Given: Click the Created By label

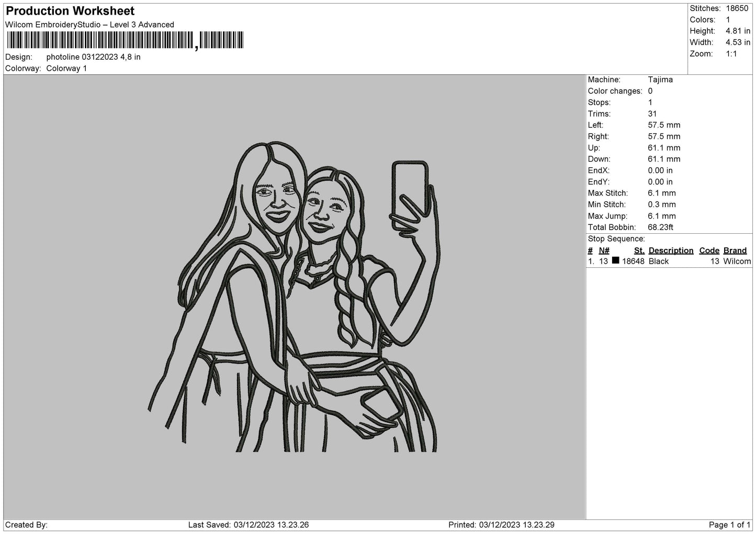Looking at the screenshot, I should pos(27,525).
